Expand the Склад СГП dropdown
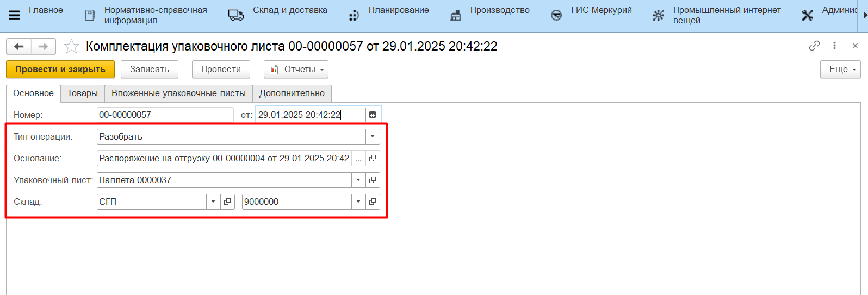 (x=213, y=202)
